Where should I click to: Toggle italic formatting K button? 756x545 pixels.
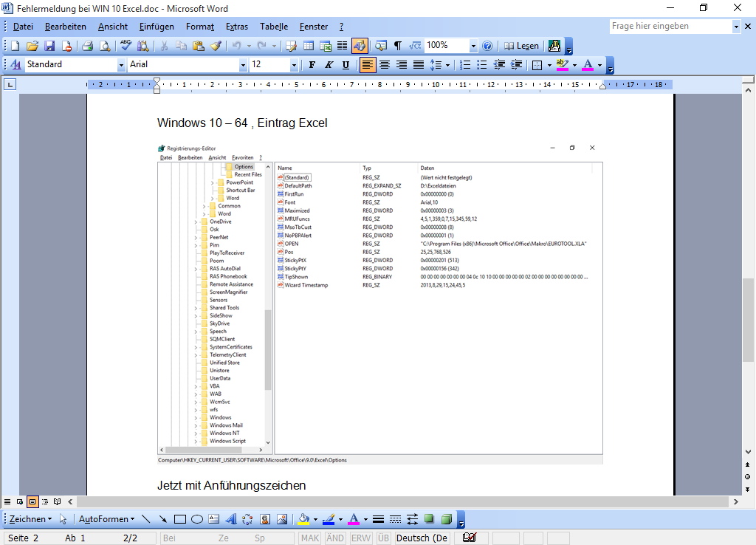click(x=329, y=65)
